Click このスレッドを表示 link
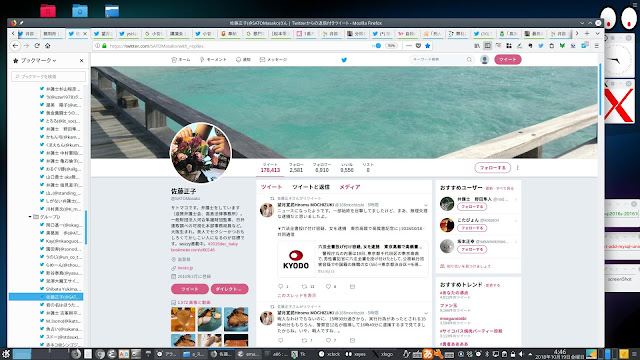The width and height of the screenshot is (640, 360). 296,295
